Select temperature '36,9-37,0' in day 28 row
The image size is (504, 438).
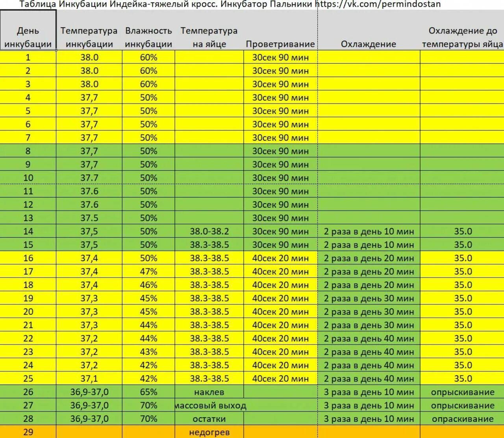click(x=89, y=419)
